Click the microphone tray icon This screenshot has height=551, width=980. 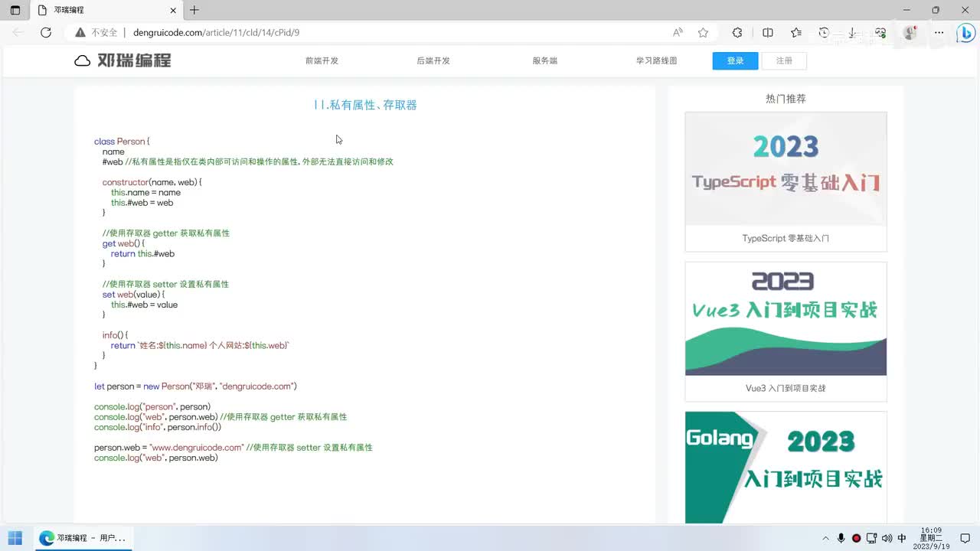click(x=841, y=538)
